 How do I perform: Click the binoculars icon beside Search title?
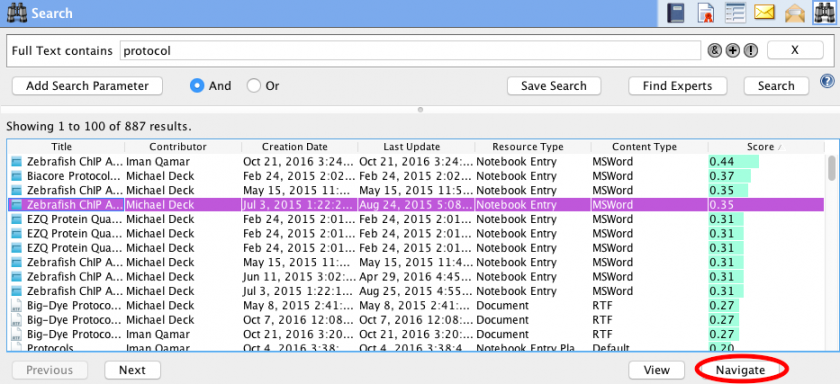(x=17, y=12)
